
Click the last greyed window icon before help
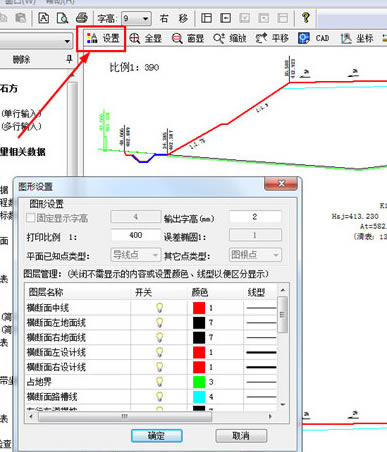pos(283,18)
